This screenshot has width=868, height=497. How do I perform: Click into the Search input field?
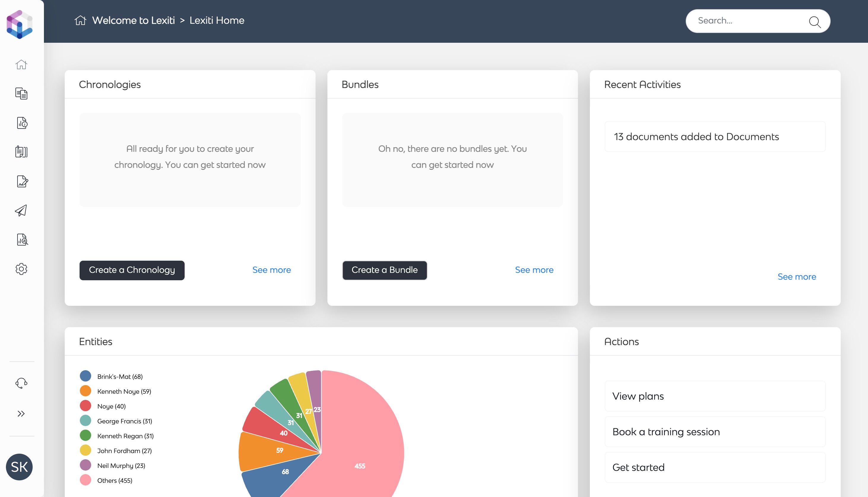point(747,21)
